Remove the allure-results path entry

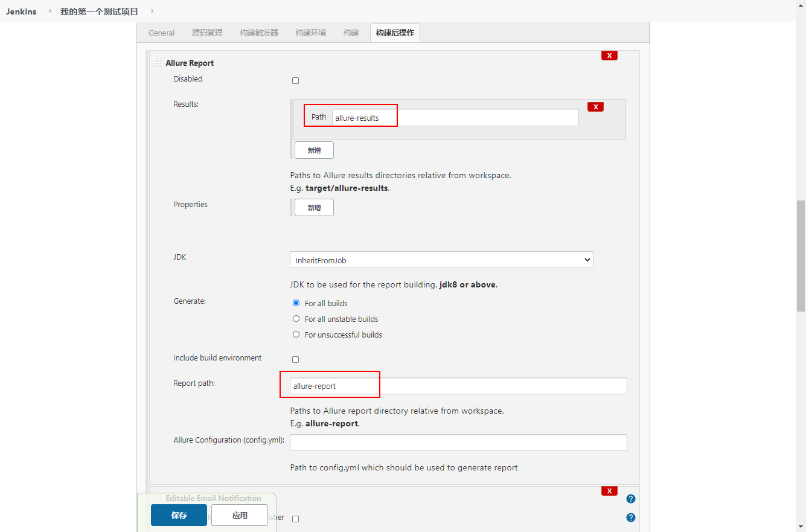pos(595,107)
